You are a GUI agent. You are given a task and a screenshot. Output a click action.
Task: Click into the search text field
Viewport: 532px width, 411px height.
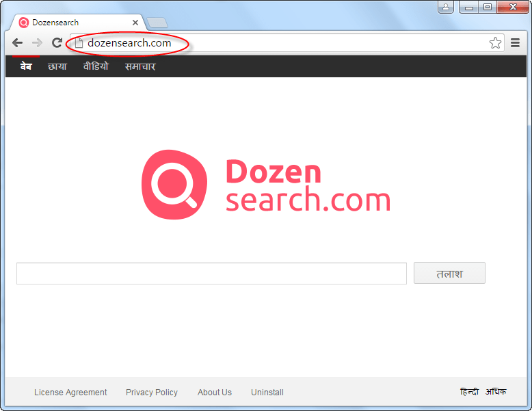coord(211,274)
